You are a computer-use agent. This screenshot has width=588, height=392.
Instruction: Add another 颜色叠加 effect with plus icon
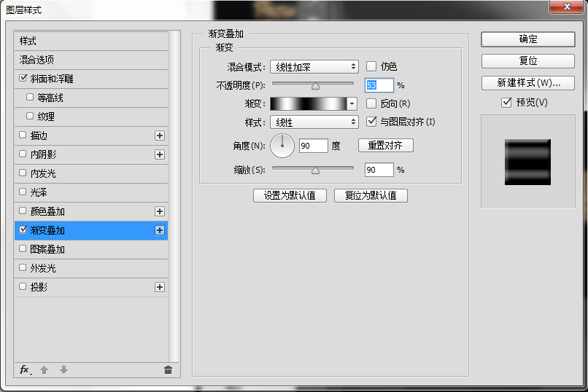[x=160, y=211]
